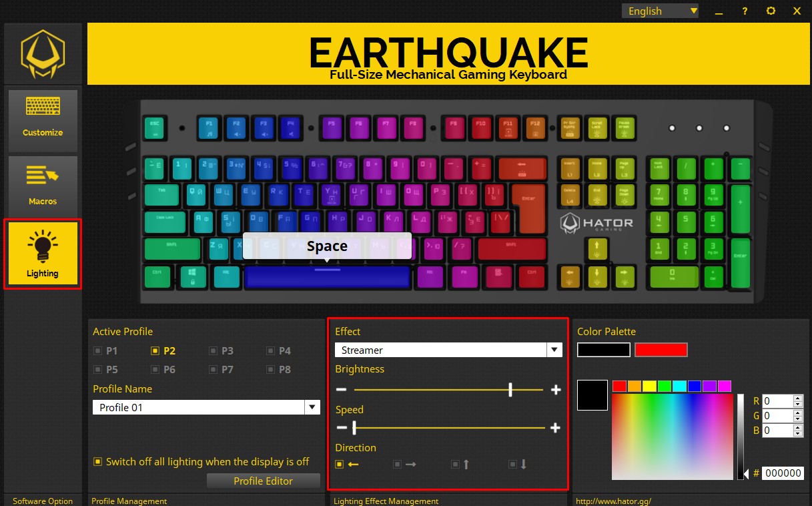The width and height of the screenshot is (812, 506).
Task: Pick a color in the gradient field
Action: point(672,437)
